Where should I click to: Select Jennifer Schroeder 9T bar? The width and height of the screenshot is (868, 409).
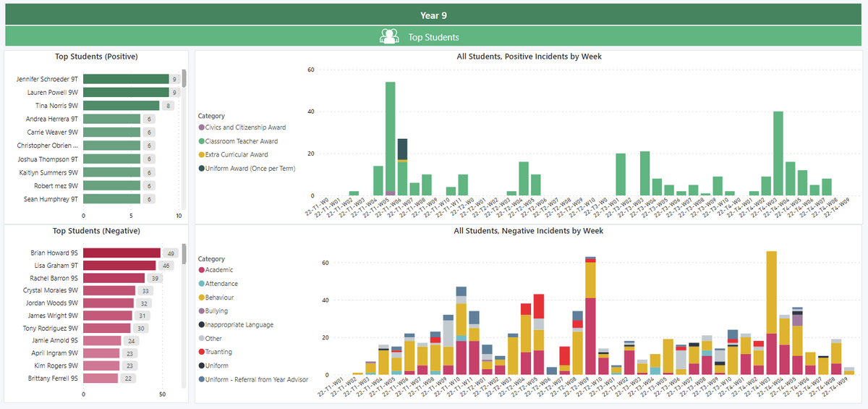tap(126, 79)
